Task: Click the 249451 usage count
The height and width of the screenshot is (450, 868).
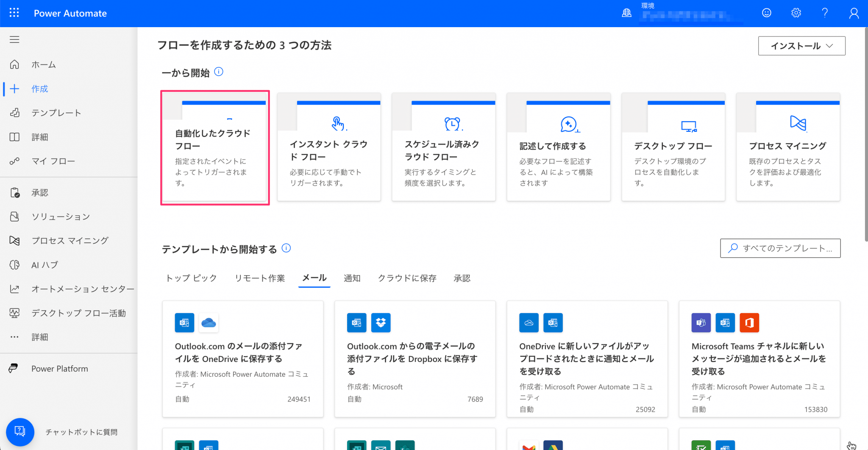Action: pyautogui.click(x=299, y=399)
